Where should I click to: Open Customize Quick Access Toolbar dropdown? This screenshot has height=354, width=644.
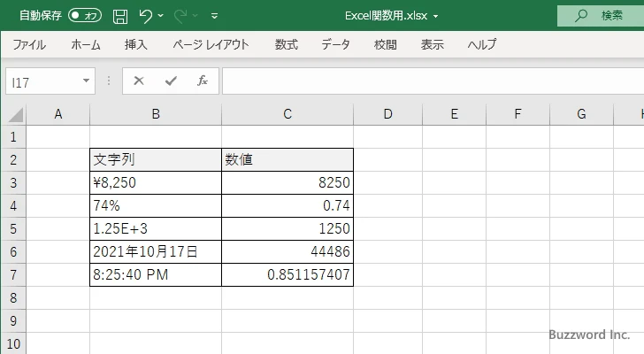pyautogui.click(x=214, y=16)
